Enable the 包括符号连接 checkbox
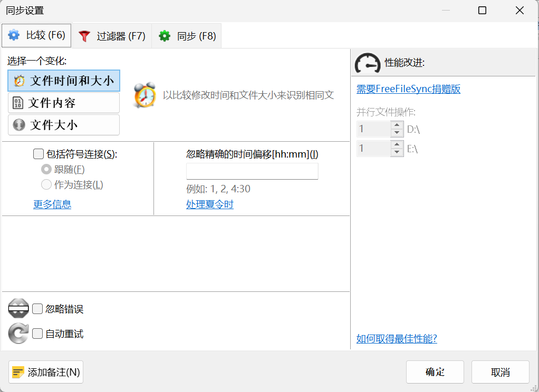The image size is (539, 392). pos(38,153)
